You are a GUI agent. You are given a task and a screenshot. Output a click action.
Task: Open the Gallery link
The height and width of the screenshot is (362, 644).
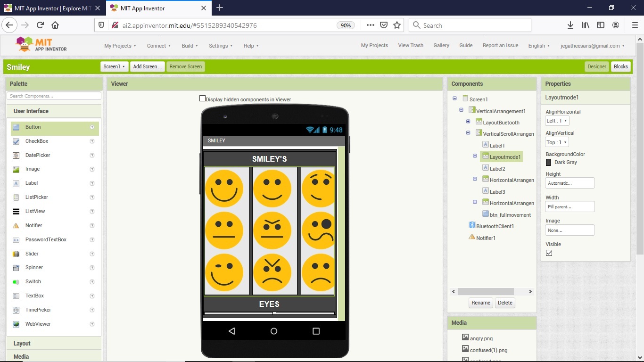pos(441,45)
